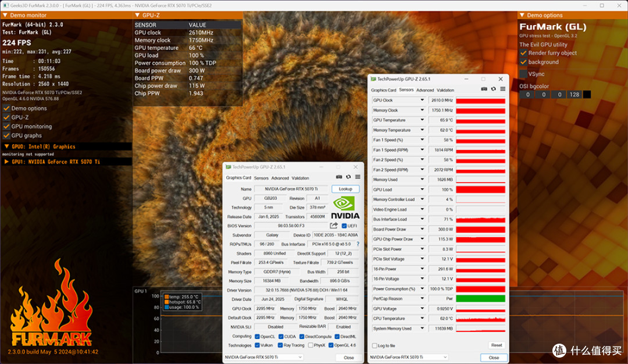This screenshot has width=628, height=364.
Task: Click the BIOS Version field 98.03.58.00.F3
Action: 291,226
